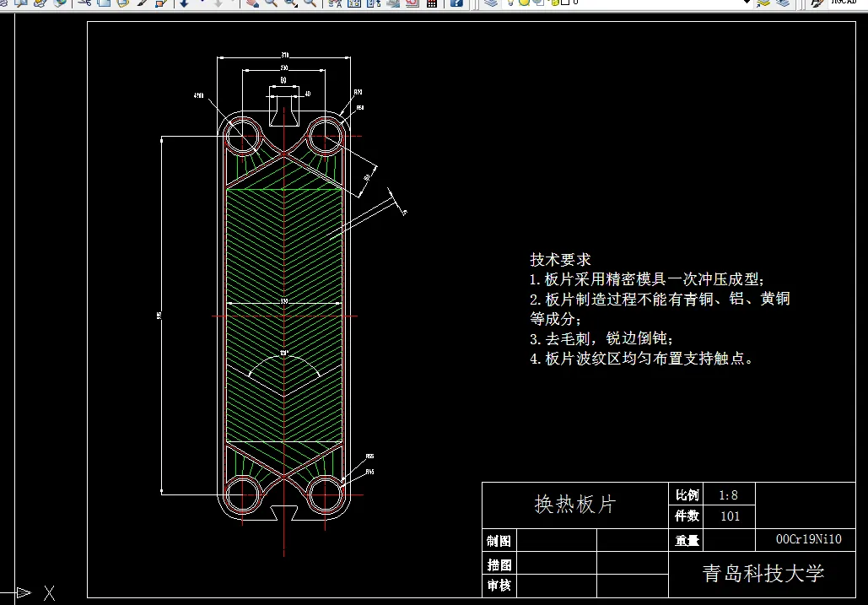The height and width of the screenshot is (605, 868).
Task: Open the QuickCalc calculator icon
Action: pos(432,3)
